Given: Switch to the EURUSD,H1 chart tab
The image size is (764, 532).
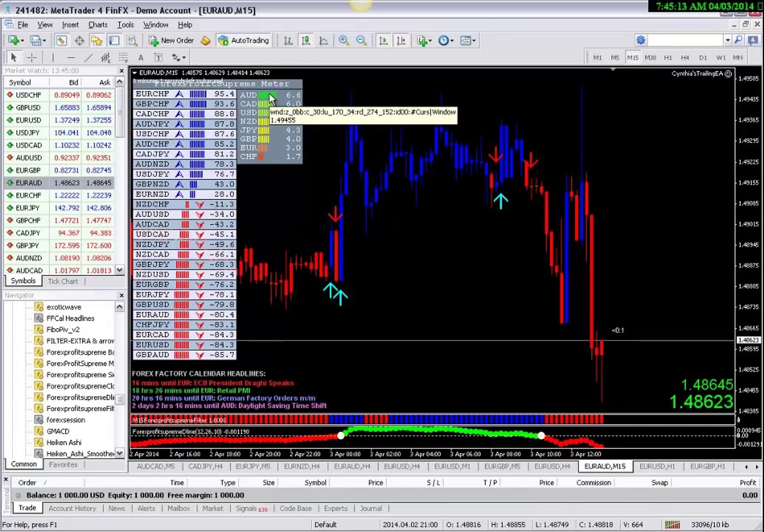Looking at the screenshot, I should (x=657, y=466).
